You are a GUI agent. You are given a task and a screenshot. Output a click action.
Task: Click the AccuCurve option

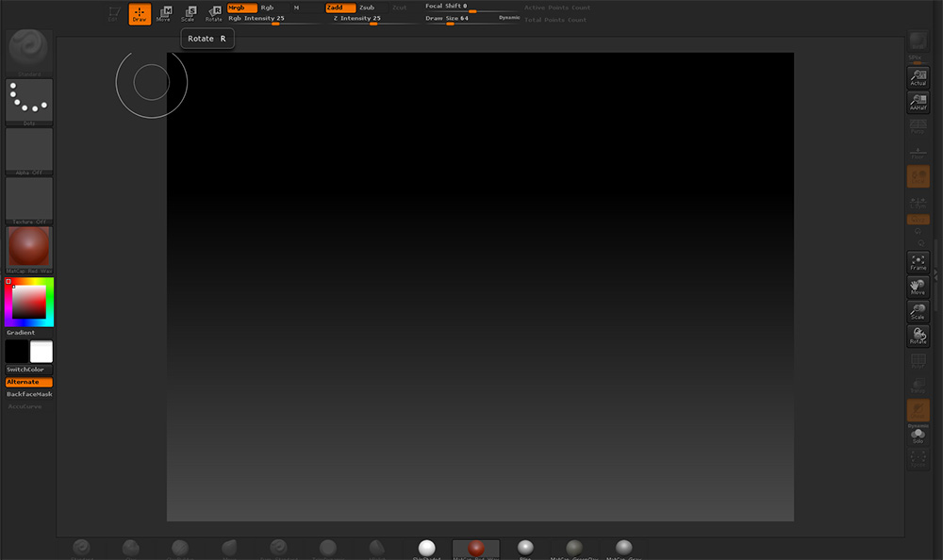coord(25,407)
